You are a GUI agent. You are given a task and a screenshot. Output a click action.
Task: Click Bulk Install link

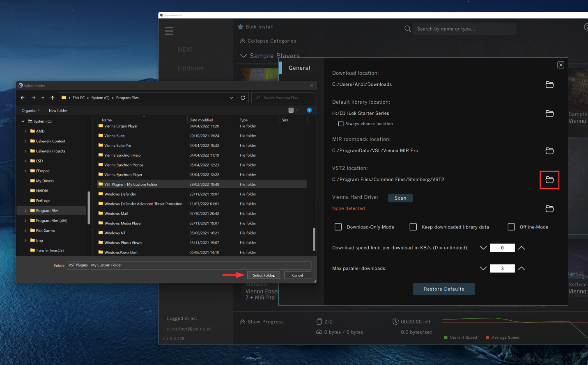(260, 27)
